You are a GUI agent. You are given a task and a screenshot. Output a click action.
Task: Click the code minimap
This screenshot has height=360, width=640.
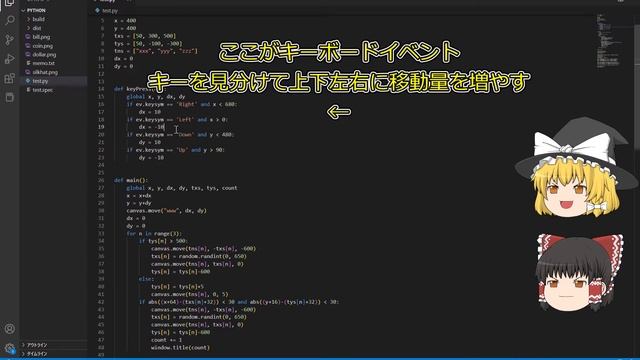(609, 41)
